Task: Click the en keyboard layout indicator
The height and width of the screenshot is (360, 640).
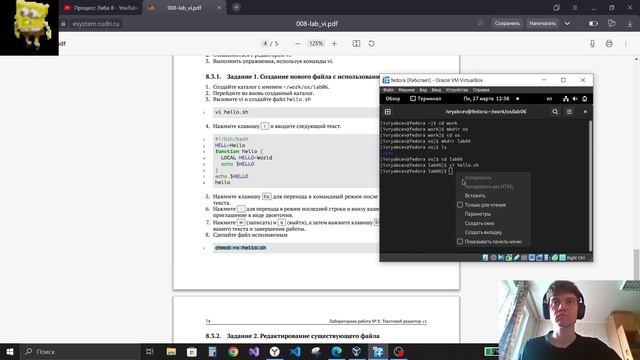Action: [549, 99]
